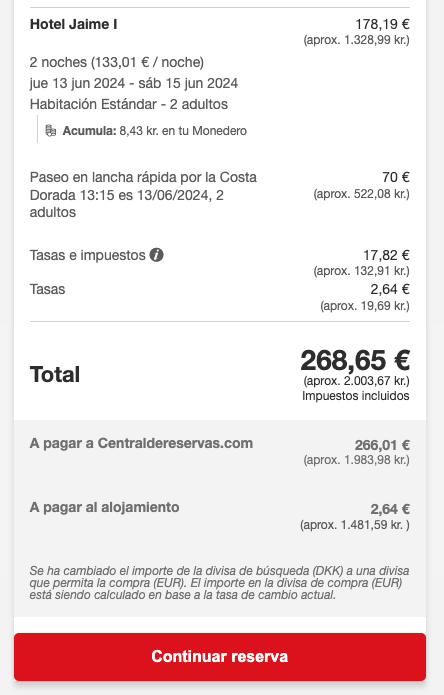Click the boat ride price 70 €
The image size is (444, 695).
pyautogui.click(x=396, y=177)
